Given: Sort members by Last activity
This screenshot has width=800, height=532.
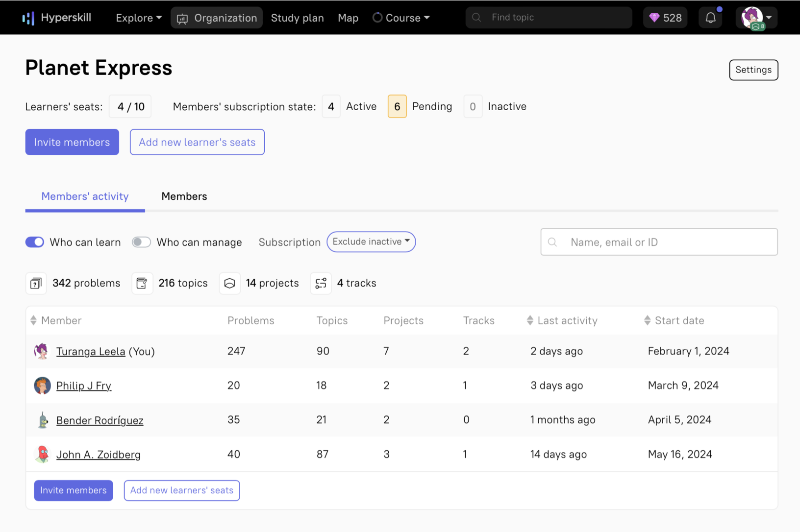Looking at the screenshot, I should (562, 320).
